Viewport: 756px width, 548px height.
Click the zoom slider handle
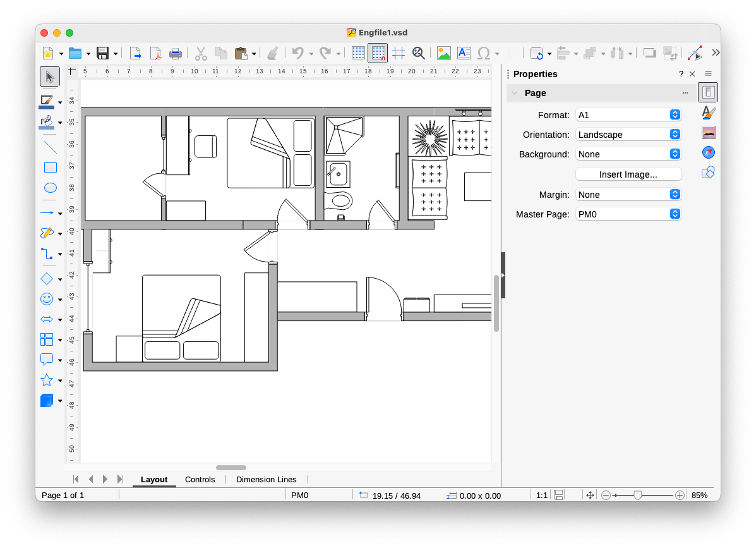[x=638, y=496]
